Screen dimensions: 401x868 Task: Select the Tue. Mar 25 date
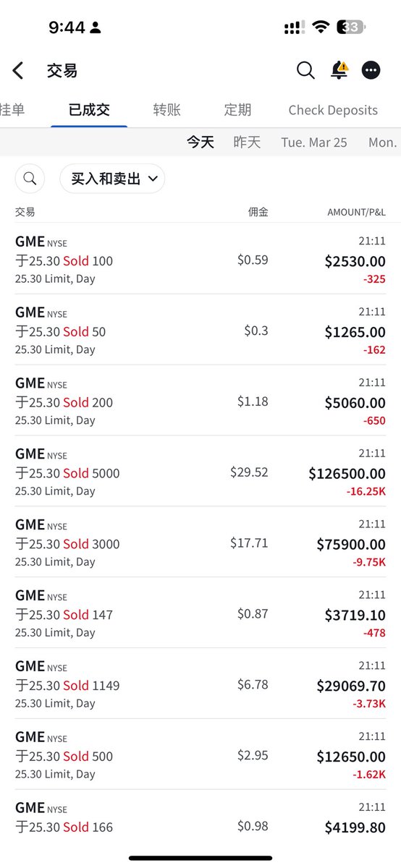pyautogui.click(x=314, y=142)
